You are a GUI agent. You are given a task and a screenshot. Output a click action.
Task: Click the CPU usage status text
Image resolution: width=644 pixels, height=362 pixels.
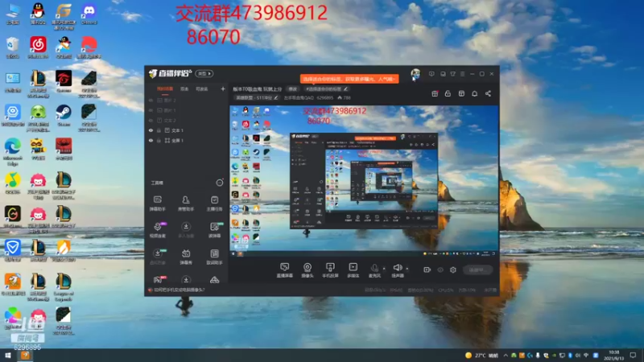446,290
